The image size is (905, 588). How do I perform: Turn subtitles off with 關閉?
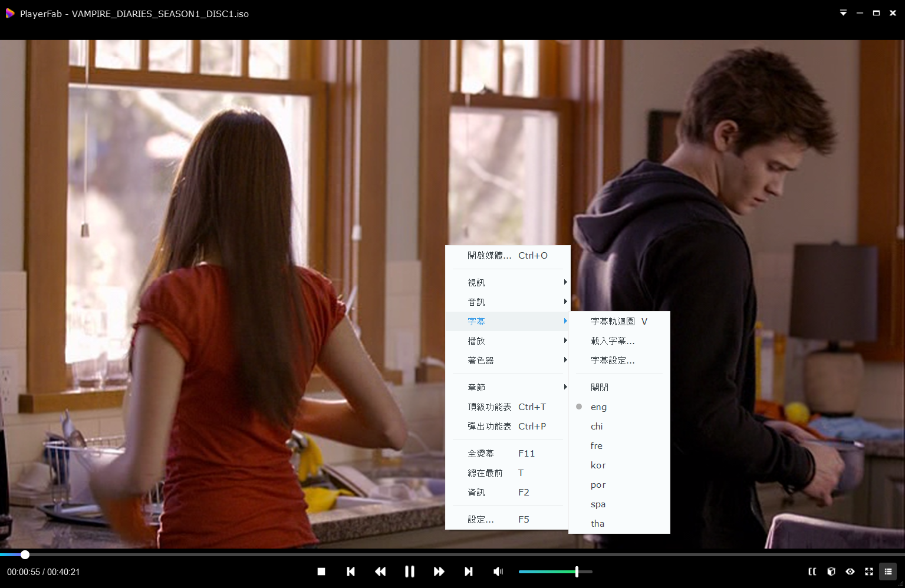coord(619,388)
